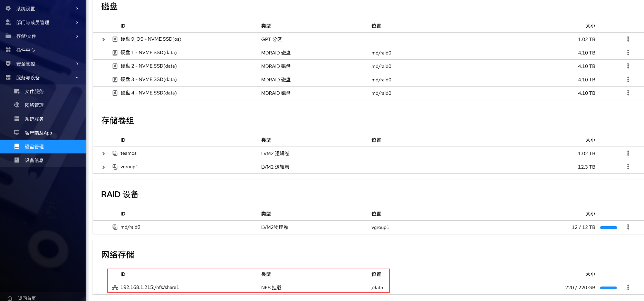Expand the 部门与成员管理 menu arrow
Screen dimensions: 644x301
[77, 22]
